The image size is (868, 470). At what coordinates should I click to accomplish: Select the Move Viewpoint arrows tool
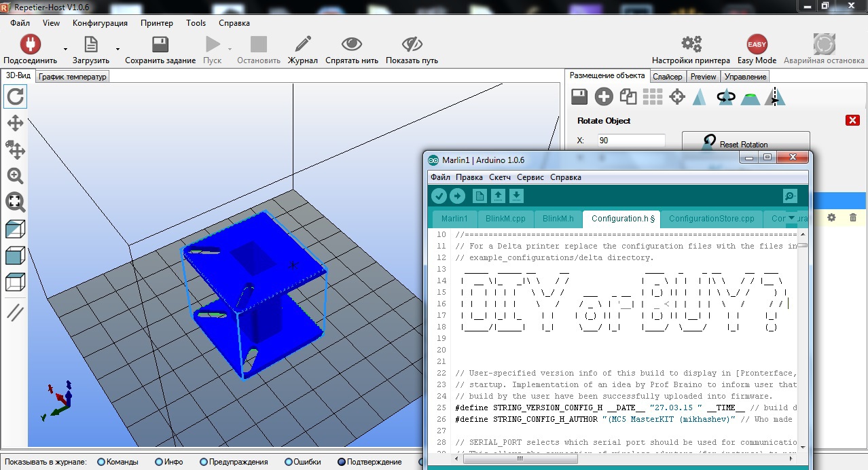(x=15, y=123)
